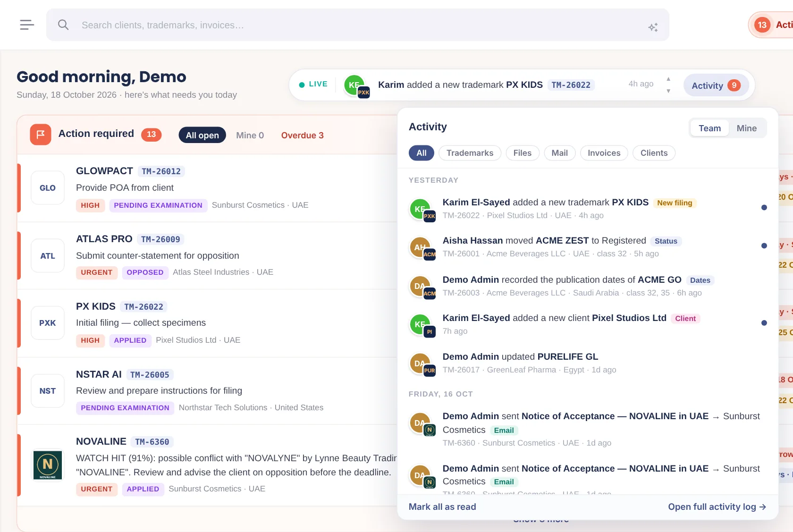793x532 pixels.
Task: Open ATLAS PRO action item
Action: click(207, 256)
